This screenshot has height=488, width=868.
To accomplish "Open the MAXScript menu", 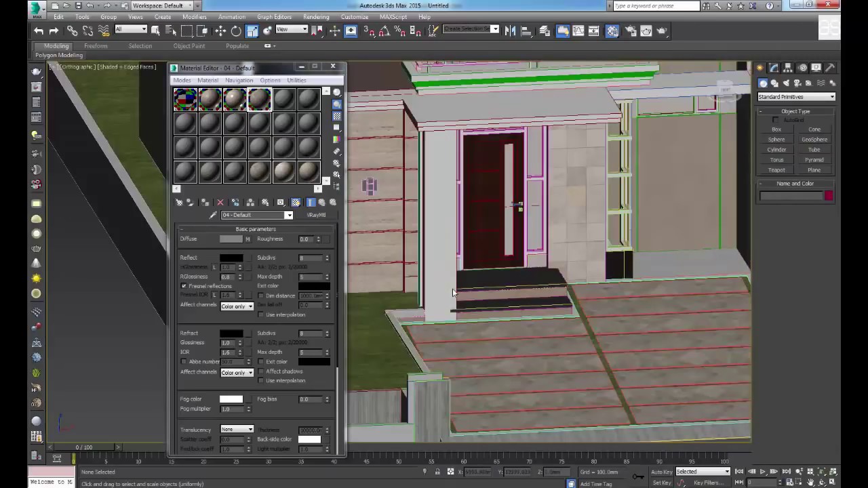I will tap(393, 17).
